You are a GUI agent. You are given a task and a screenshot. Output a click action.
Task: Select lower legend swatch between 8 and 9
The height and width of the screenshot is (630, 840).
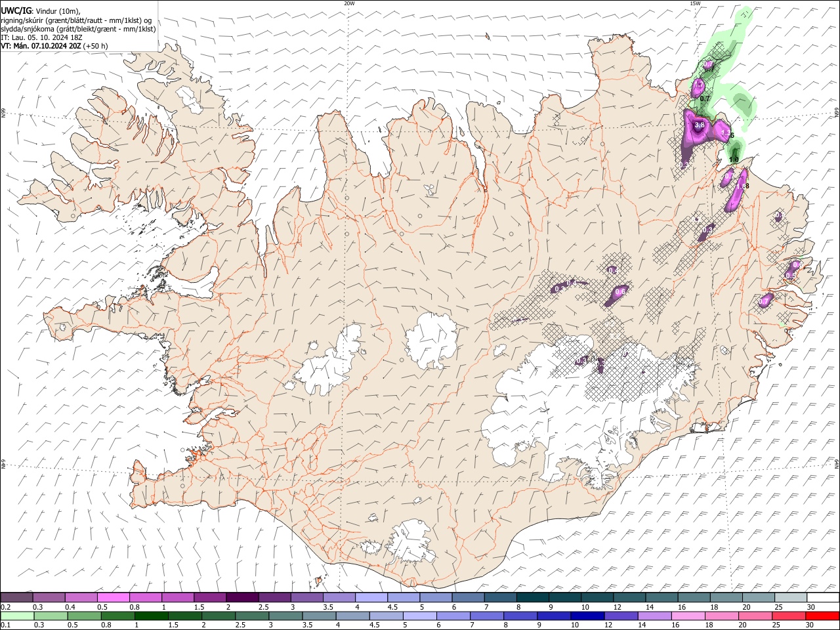tap(520, 616)
